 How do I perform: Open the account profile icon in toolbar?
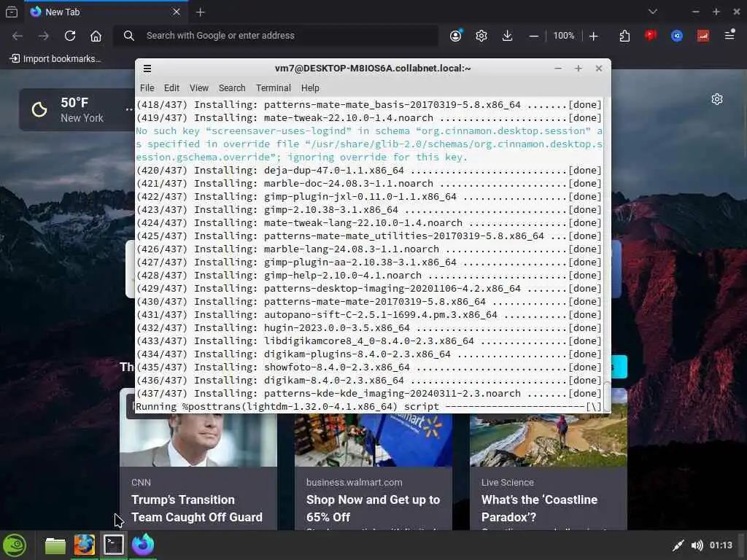coord(456,36)
